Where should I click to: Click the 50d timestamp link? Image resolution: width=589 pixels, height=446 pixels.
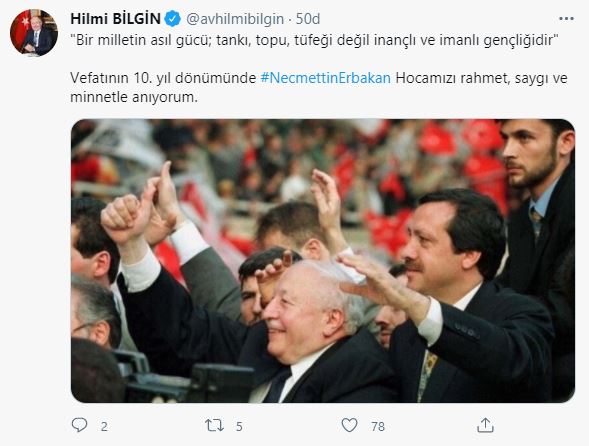click(308, 19)
